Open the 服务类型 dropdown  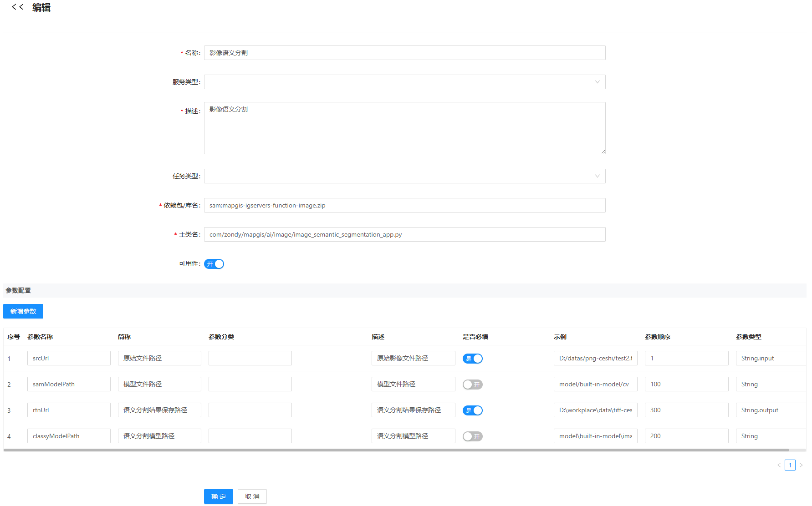click(x=404, y=82)
